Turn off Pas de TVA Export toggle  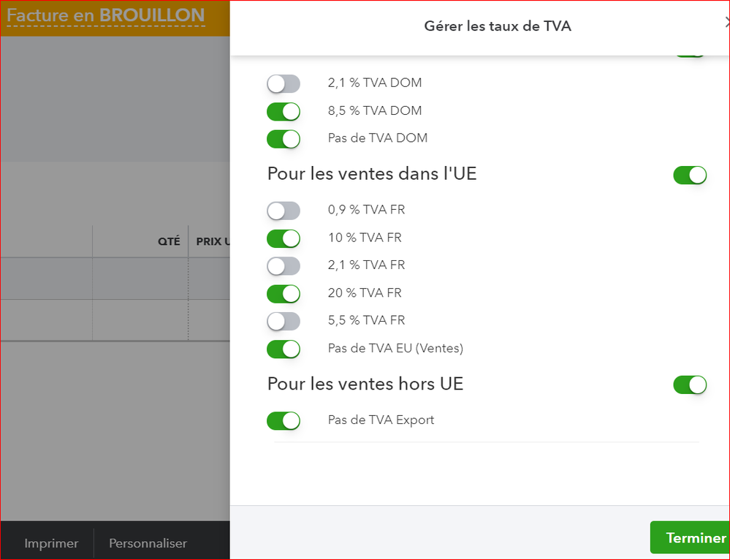click(284, 420)
